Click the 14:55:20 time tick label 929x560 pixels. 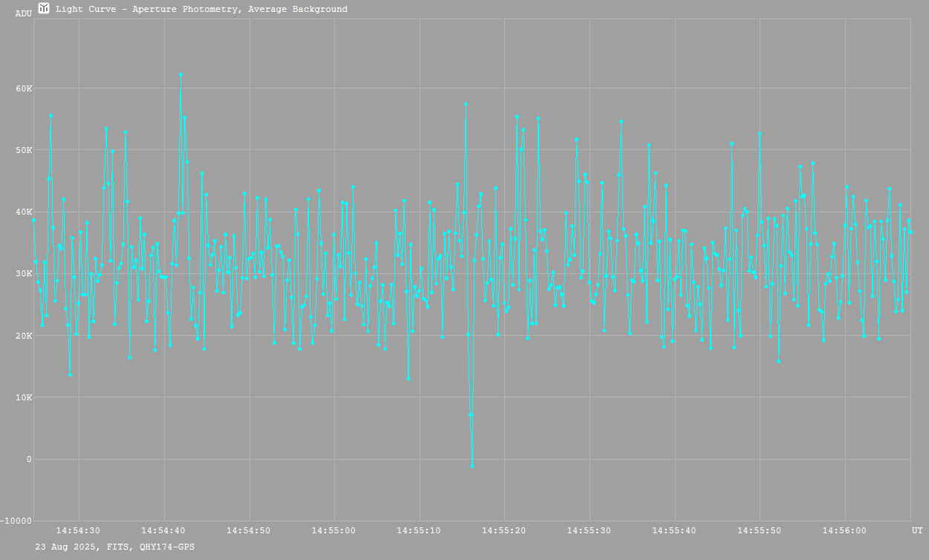504,530
